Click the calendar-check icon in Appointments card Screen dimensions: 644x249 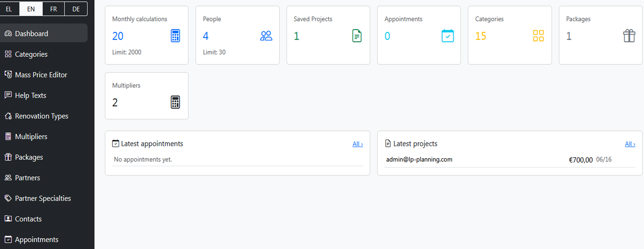(x=448, y=36)
